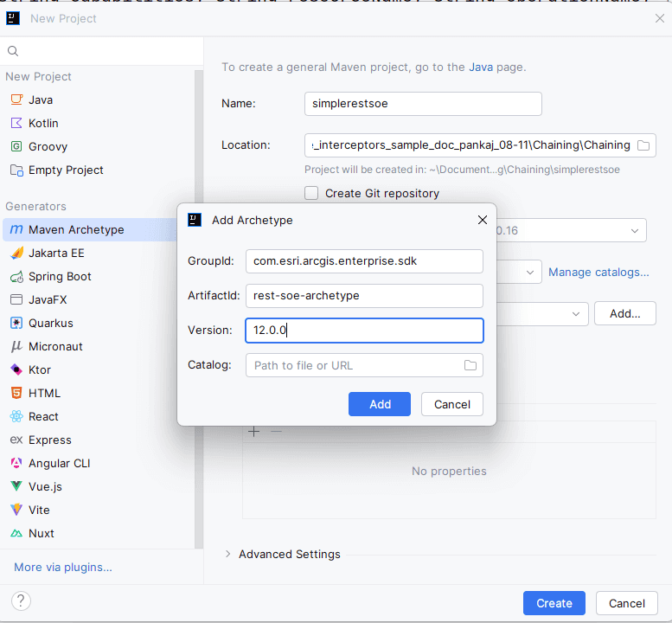Click the GroupId input field
672x623 pixels.
coord(364,261)
